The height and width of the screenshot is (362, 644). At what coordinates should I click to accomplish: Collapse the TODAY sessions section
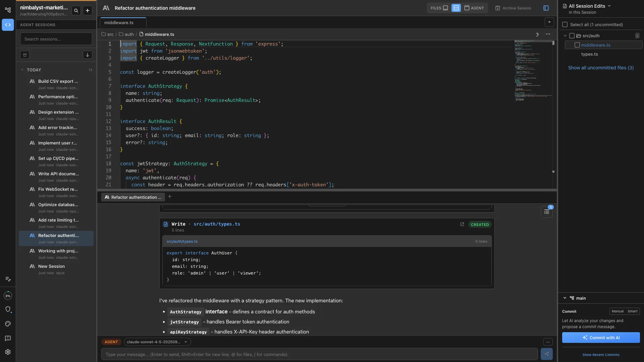coord(23,70)
